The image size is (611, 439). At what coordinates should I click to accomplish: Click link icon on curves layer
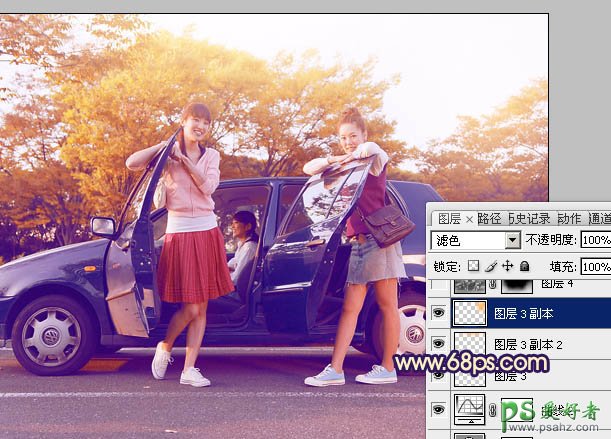click(x=491, y=410)
